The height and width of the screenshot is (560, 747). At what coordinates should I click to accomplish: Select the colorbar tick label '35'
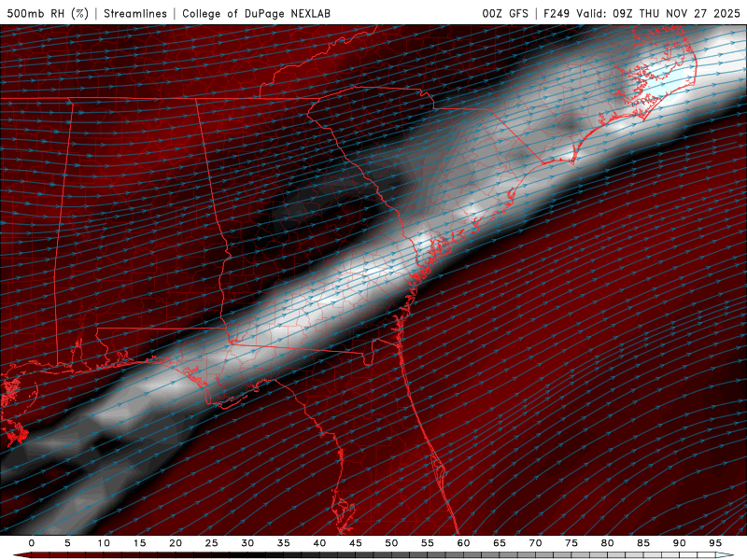[284, 543]
